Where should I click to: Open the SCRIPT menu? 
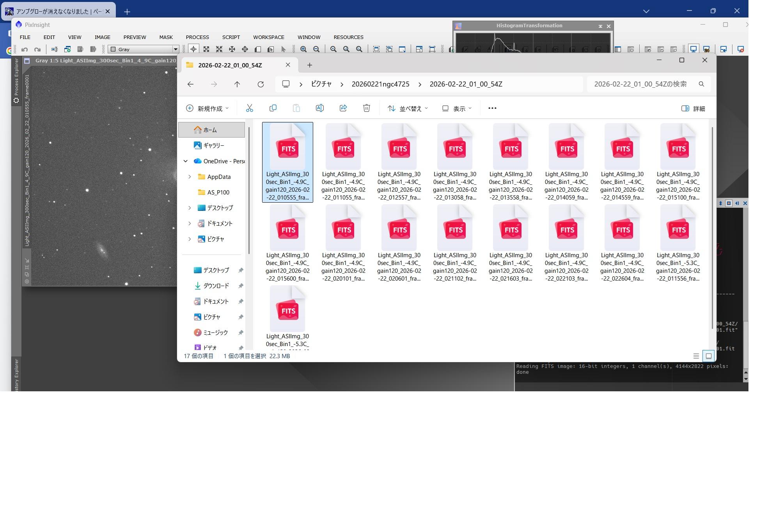click(x=231, y=37)
